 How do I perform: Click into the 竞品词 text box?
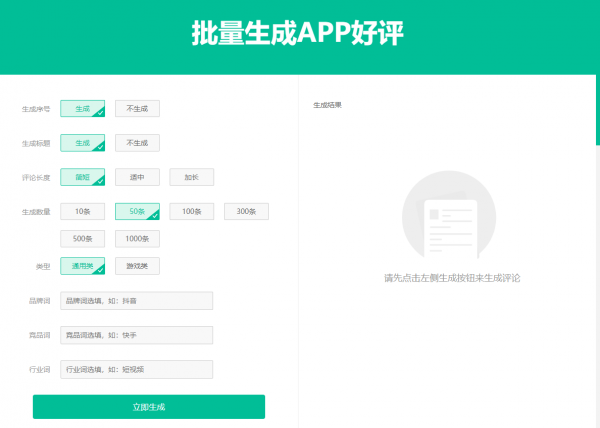(137, 335)
